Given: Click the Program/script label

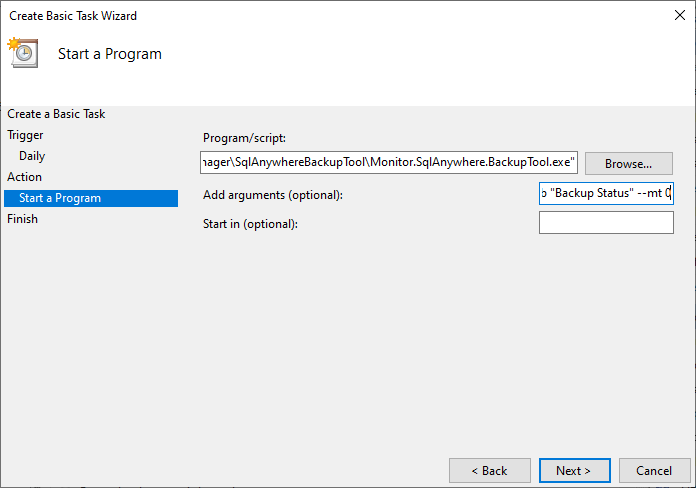Looking at the screenshot, I should point(244,138).
